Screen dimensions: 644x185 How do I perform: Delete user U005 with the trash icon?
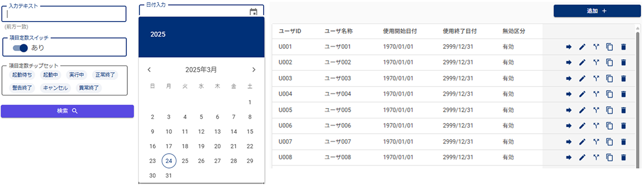coord(623,110)
